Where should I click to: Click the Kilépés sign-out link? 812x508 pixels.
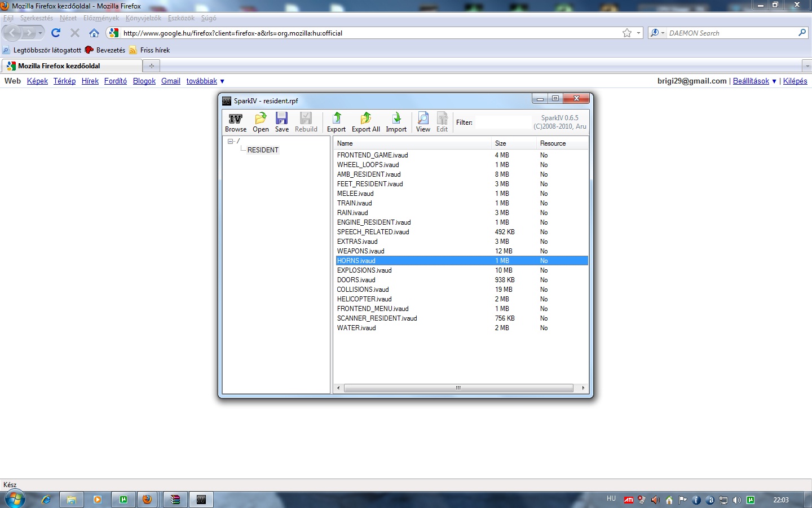795,81
